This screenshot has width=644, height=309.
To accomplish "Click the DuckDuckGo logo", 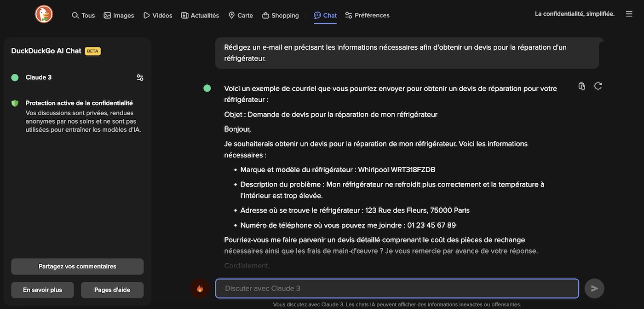I will pos(44,14).
